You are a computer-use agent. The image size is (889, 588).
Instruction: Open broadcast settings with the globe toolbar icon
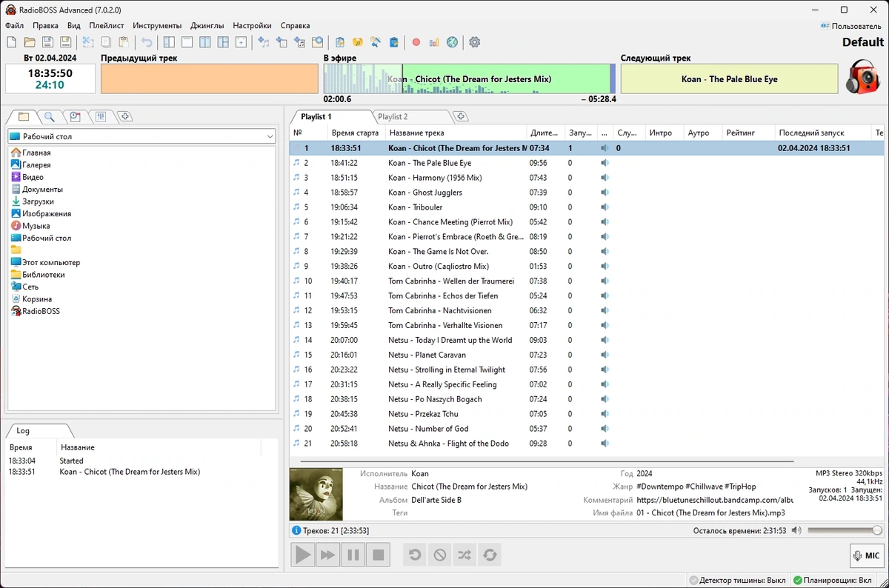[x=453, y=42]
